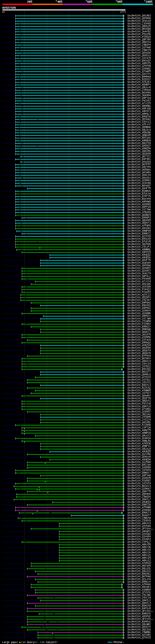Select hit label UniRef100_O04119
Screen dimensions: 155x644
coord(139,21)
